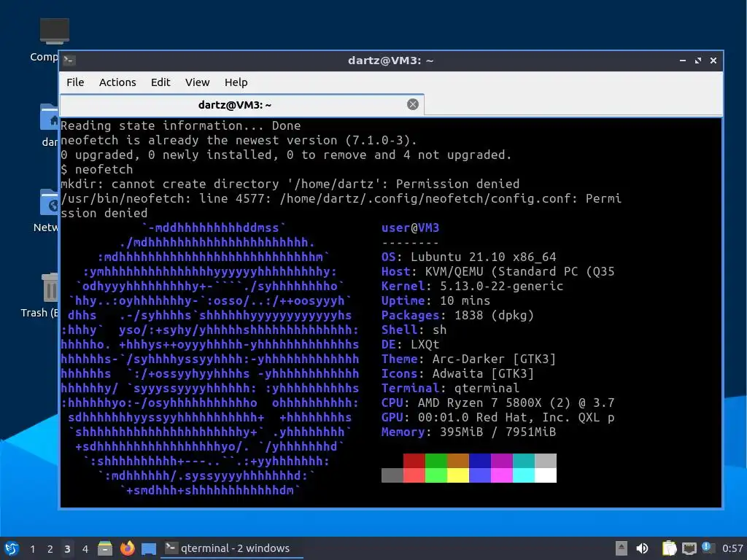Select the Network desktop icon

pyautogui.click(x=46, y=211)
